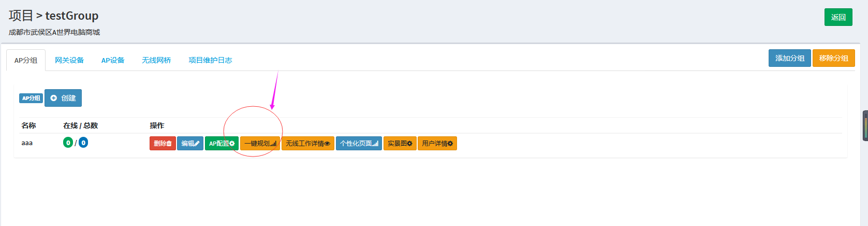This screenshot has height=226, width=868.
Task: Switch to the AP设备 tab
Action: (x=113, y=60)
